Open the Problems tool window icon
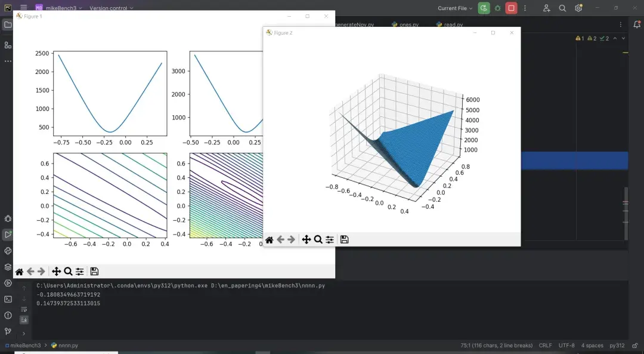 tap(8, 315)
